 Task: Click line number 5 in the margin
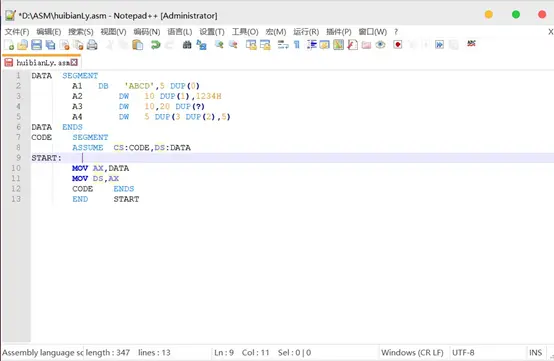coord(18,117)
